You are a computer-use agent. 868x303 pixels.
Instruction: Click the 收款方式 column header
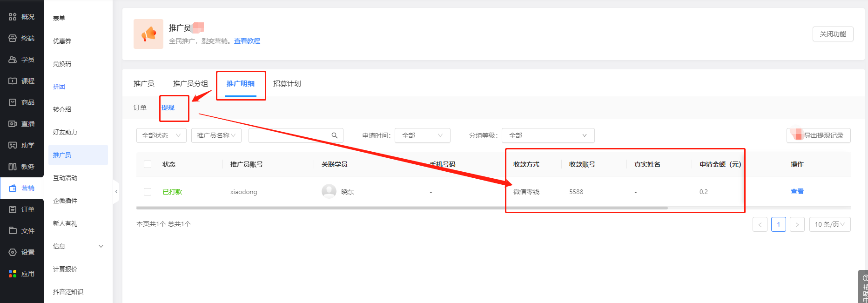[x=526, y=164]
